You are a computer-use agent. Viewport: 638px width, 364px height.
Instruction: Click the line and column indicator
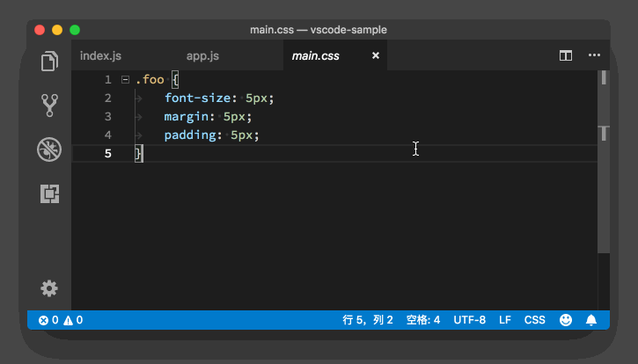pyautogui.click(x=368, y=320)
